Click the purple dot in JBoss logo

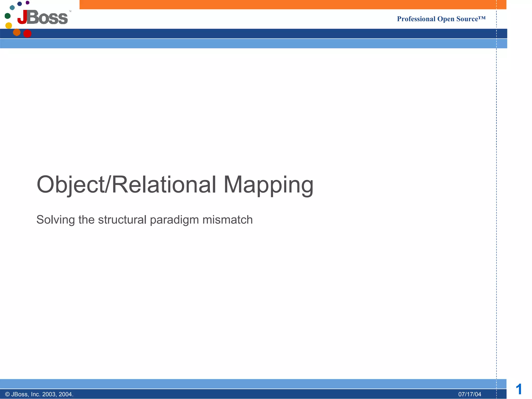[28, 3]
